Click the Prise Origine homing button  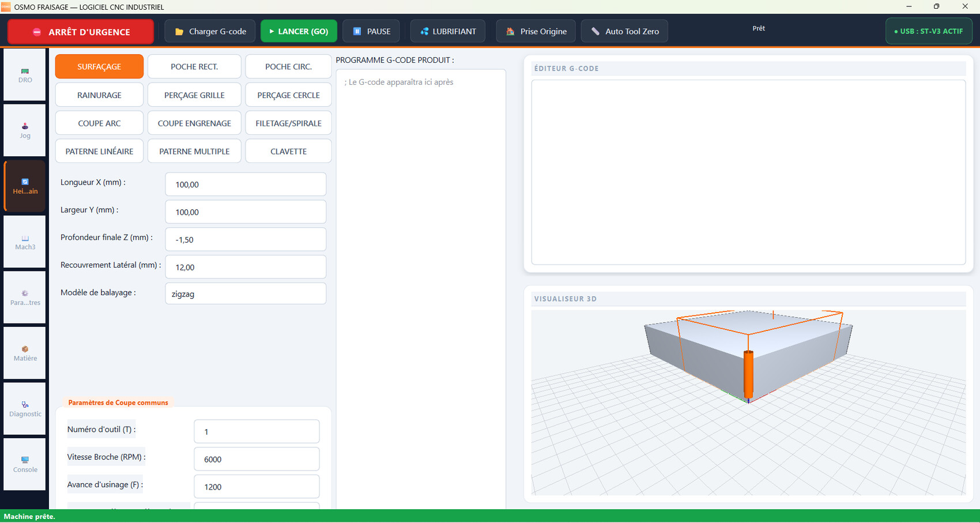click(x=536, y=31)
